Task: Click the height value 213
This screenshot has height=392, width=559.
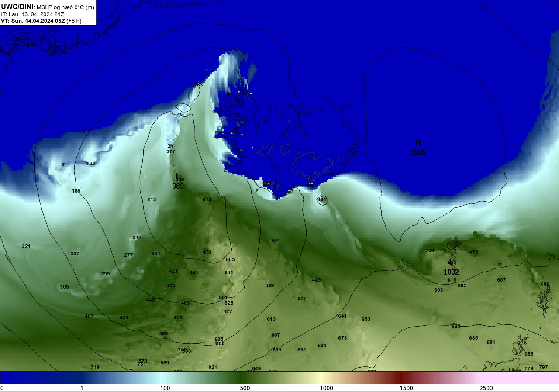Action: [x=152, y=199]
